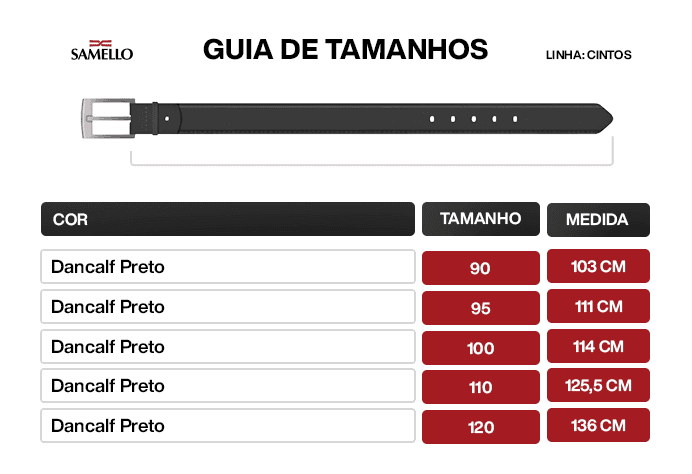Choose size 95
This screenshot has width=692, height=474.
[481, 308]
